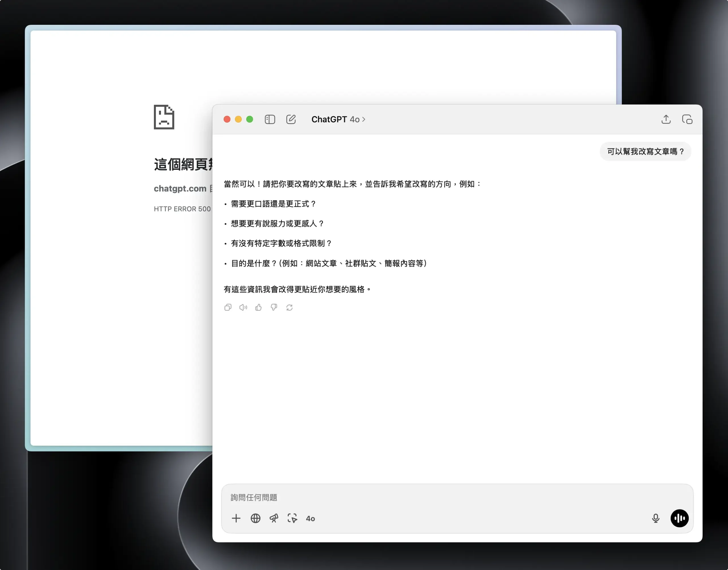Click bullet text 想要更有說服力或更感人？
Screen dimensions: 728x570
tap(278, 224)
